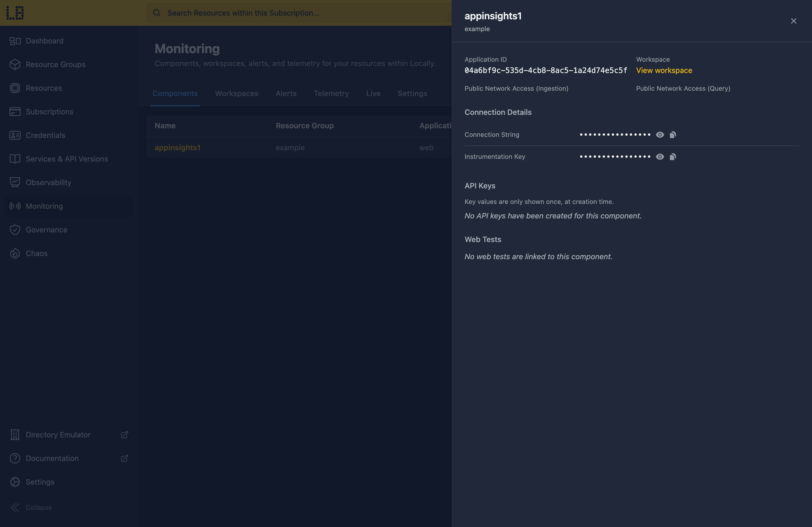Viewport: 812px width, 527px height.
Task: Go to Resource Groups
Action: tap(68, 64)
